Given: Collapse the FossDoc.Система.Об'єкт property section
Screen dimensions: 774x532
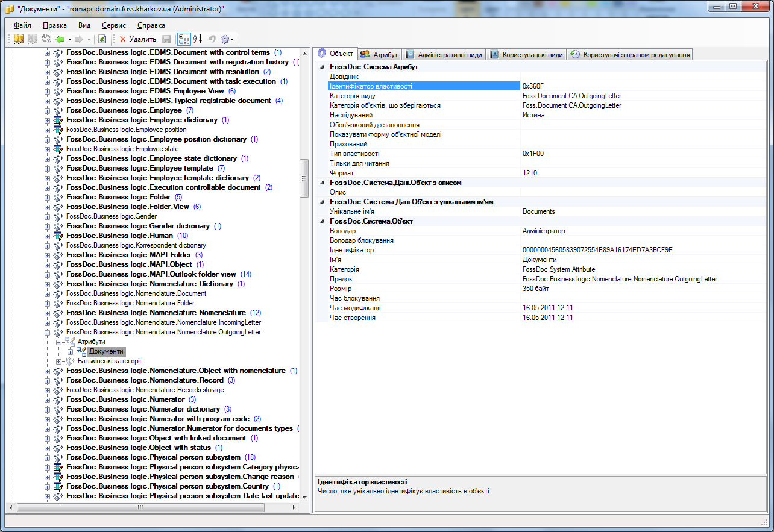Looking at the screenshot, I should coord(321,221).
